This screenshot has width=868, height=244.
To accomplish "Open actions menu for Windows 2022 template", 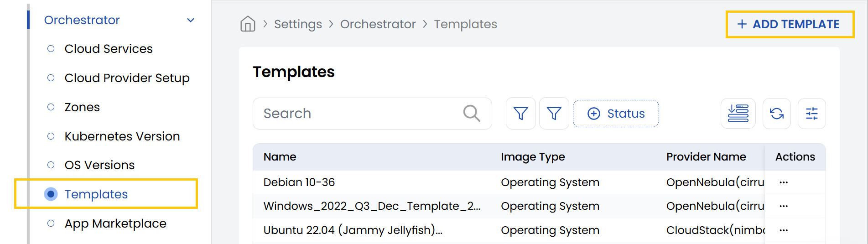I will click(784, 206).
